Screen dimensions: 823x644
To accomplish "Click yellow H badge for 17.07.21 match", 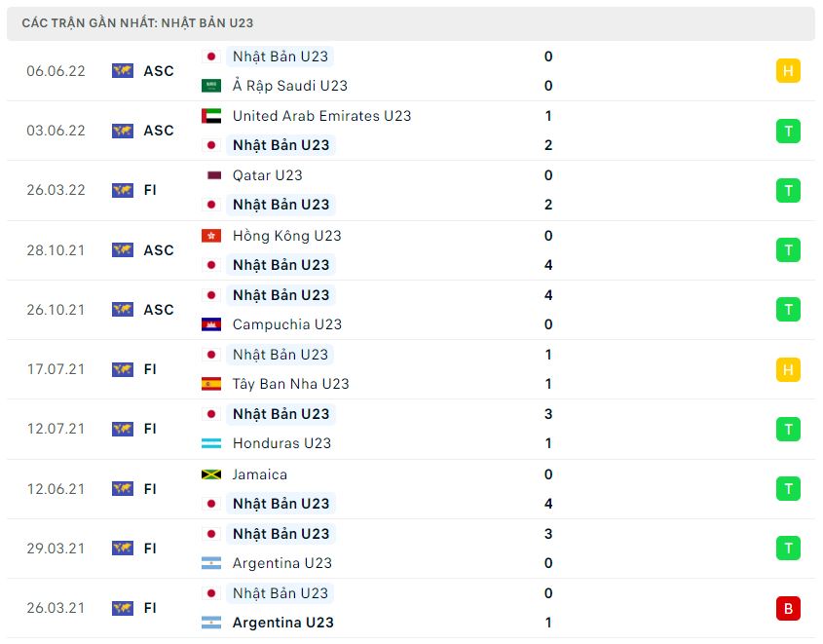I will click(x=788, y=369).
